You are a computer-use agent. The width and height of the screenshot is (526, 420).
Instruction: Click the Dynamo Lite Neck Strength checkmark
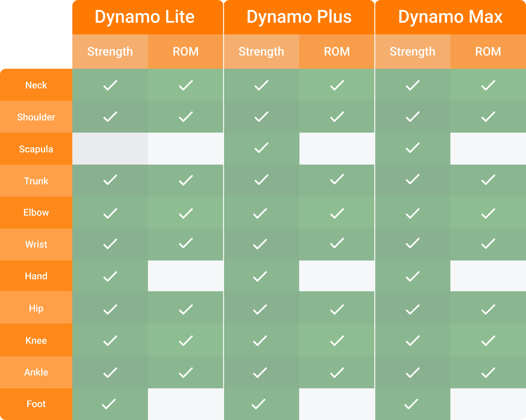[x=110, y=85]
